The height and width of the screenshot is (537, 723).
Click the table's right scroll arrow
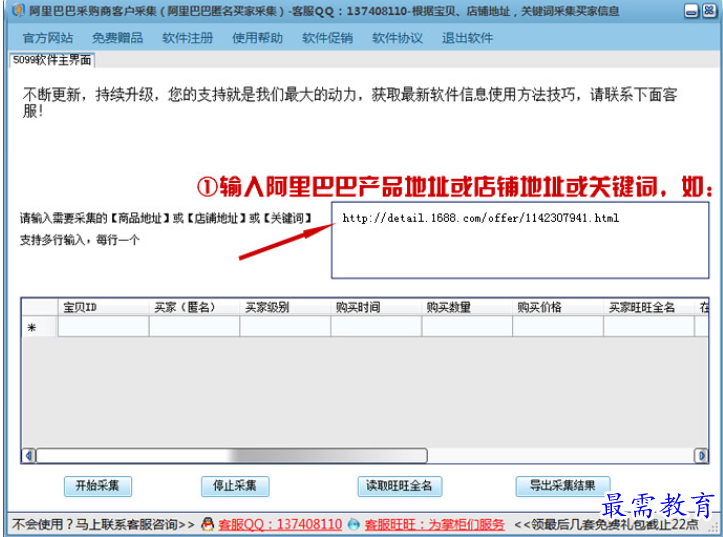pyautogui.click(x=701, y=456)
